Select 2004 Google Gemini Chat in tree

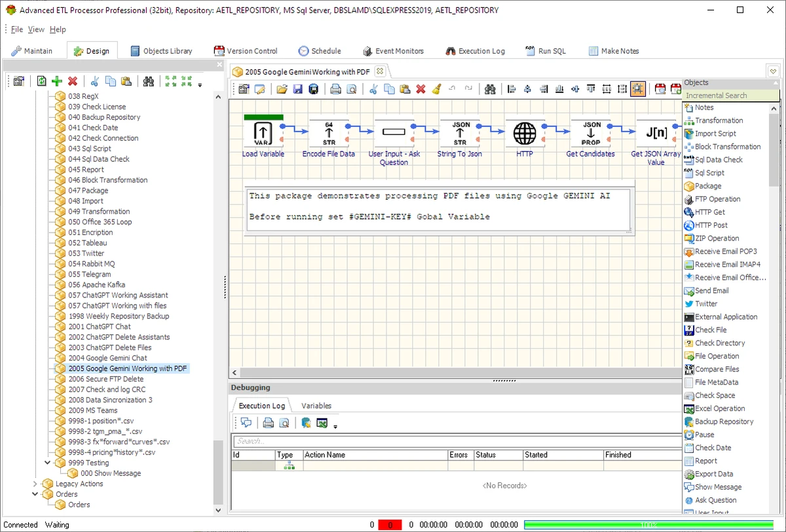click(x=107, y=358)
